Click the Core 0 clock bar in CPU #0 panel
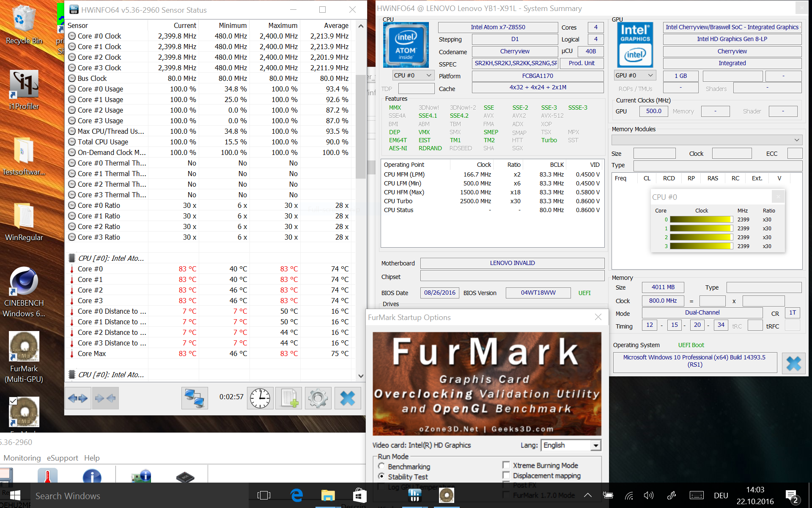Screen dimensions: 812x508 pyautogui.click(x=701, y=219)
